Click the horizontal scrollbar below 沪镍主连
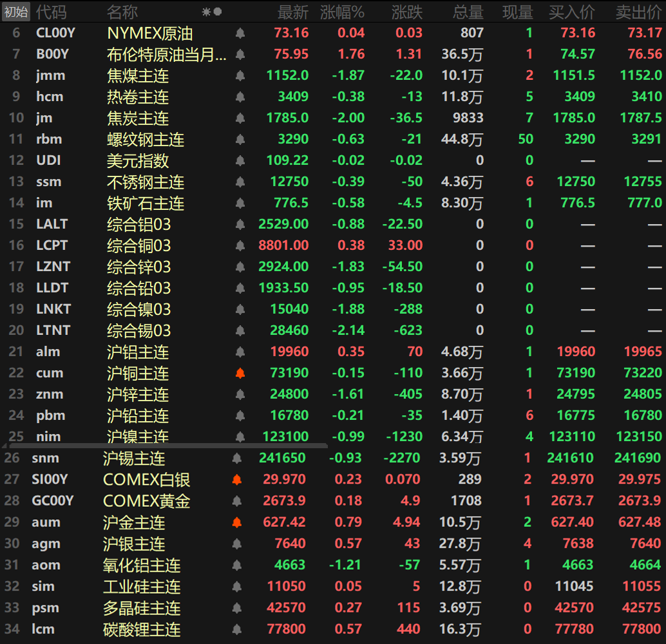666x644 pixels. coord(169,445)
